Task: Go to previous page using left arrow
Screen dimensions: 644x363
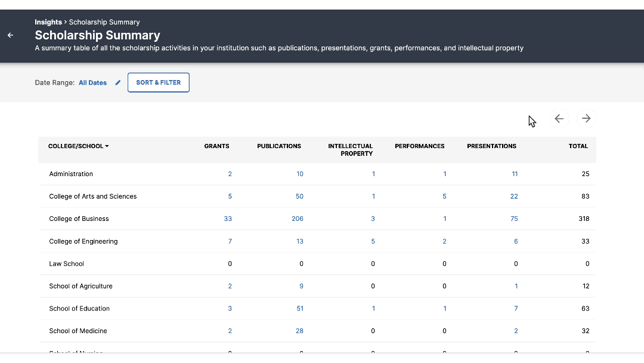Action: [559, 119]
